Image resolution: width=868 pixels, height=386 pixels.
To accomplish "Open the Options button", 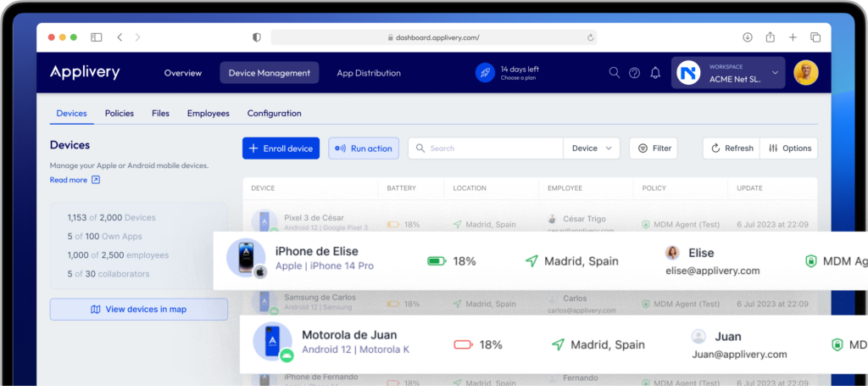I will click(789, 148).
